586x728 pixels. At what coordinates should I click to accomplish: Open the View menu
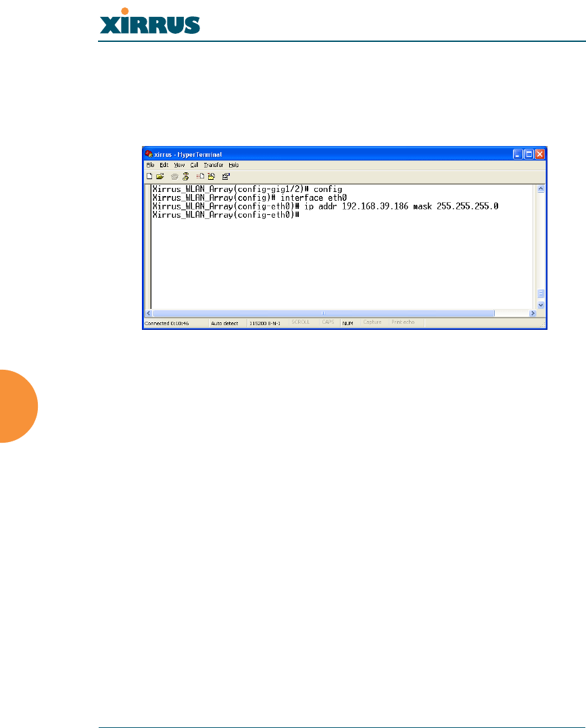tap(179, 165)
